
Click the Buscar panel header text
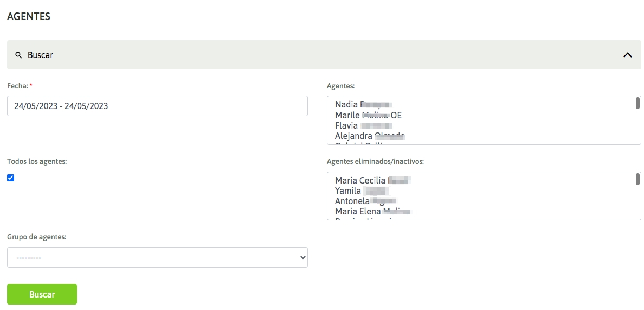[40, 55]
